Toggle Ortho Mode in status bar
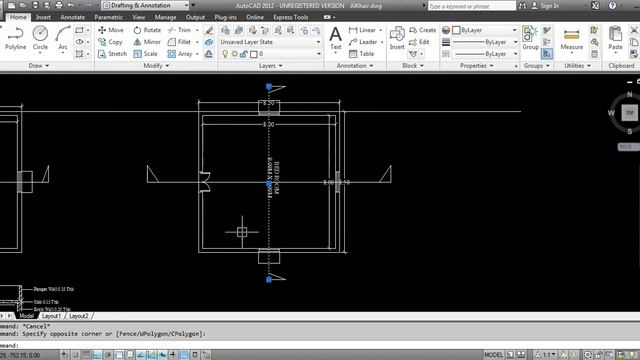The width and height of the screenshot is (640, 360). (97, 355)
